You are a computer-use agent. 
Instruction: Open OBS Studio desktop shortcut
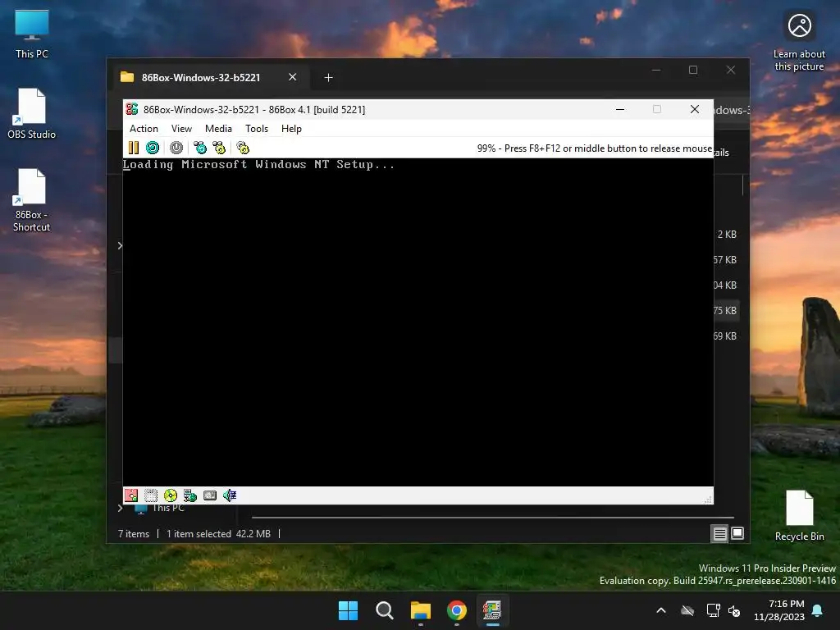click(x=32, y=114)
